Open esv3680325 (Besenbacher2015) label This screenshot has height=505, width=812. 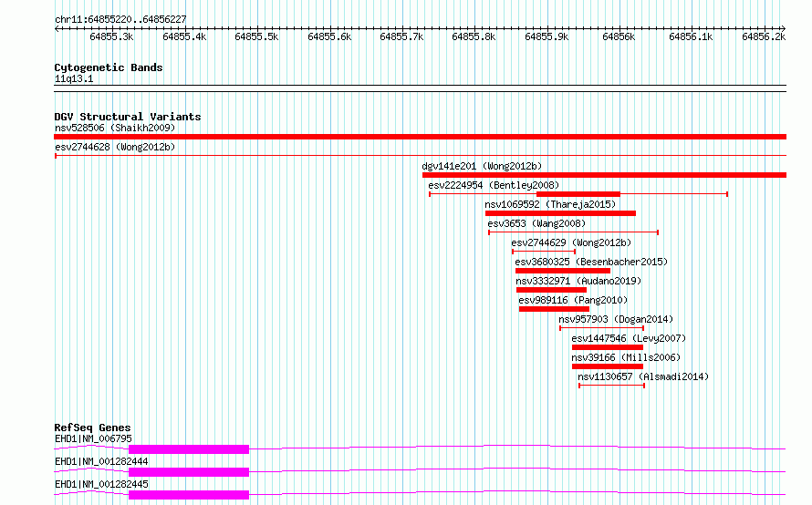coord(591,262)
